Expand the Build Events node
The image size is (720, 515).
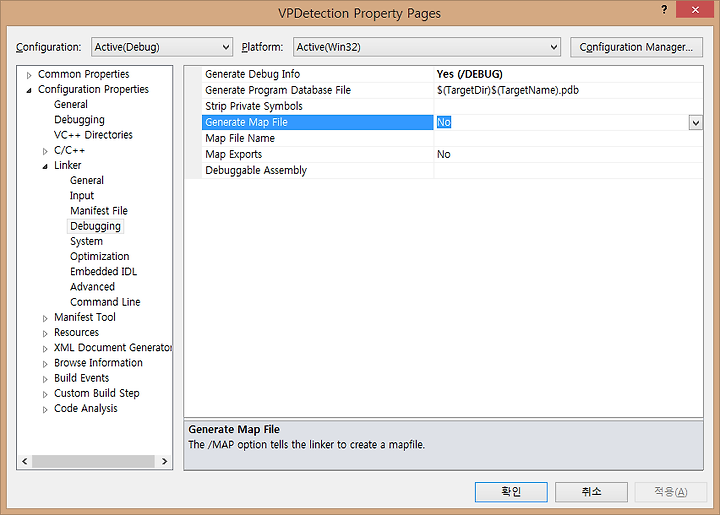(x=45, y=378)
